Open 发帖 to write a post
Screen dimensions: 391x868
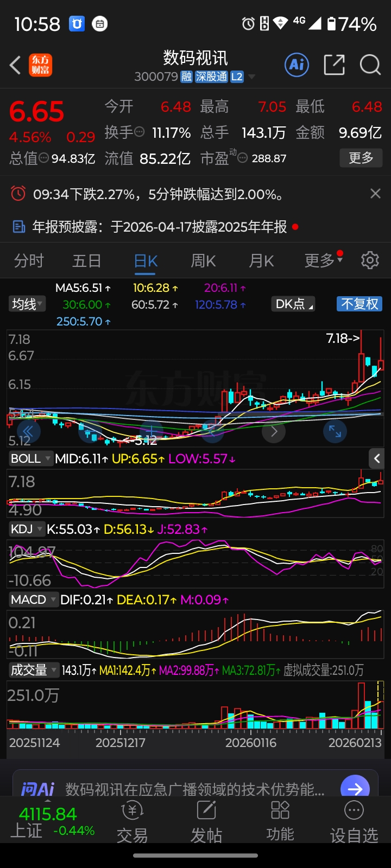[206, 822]
